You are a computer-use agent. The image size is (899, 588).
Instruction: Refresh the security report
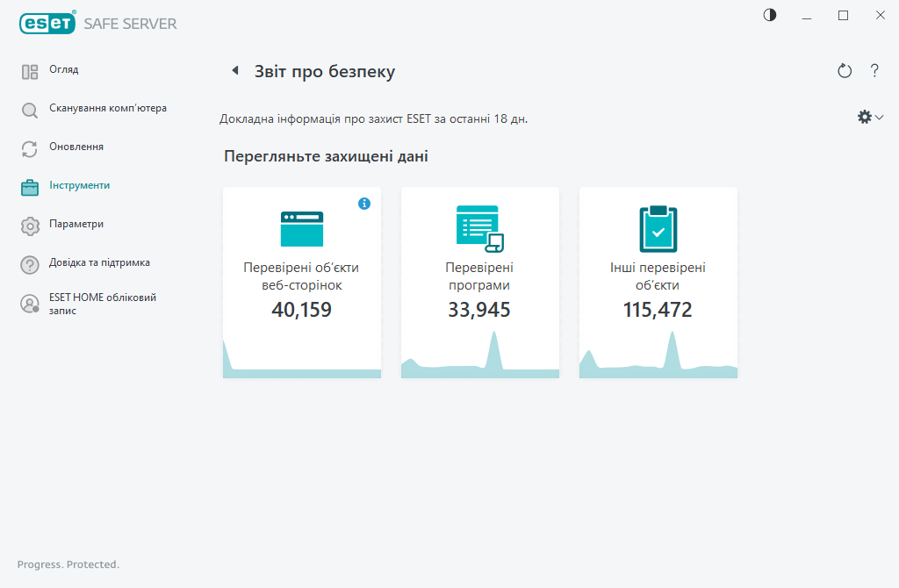(x=845, y=71)
